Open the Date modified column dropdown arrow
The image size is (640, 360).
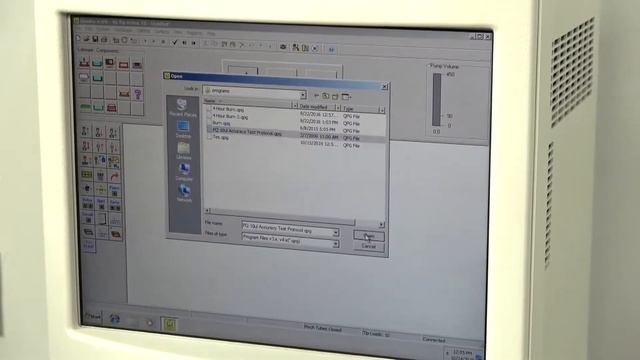click(338, 107)
